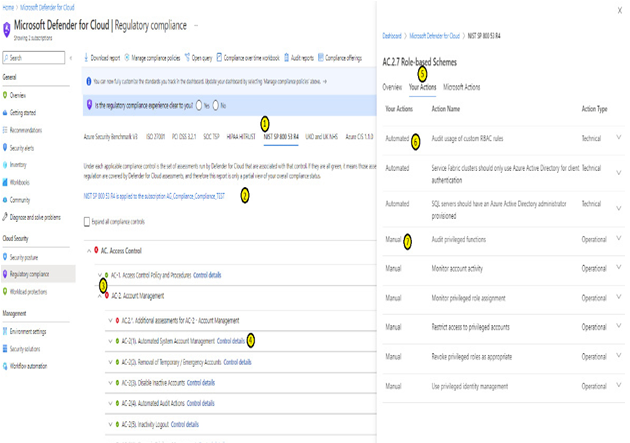Click the Overview shield icon in sidebar
The width and height of the screenshot is (630, 443).
click(5, 95)
